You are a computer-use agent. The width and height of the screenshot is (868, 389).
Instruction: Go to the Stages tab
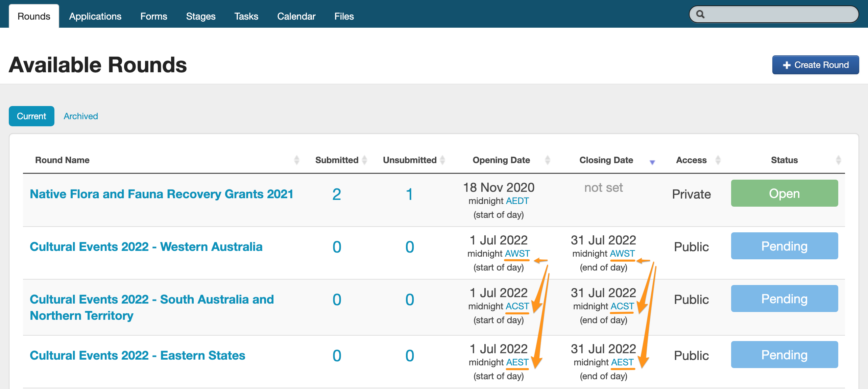pos(200,16)
